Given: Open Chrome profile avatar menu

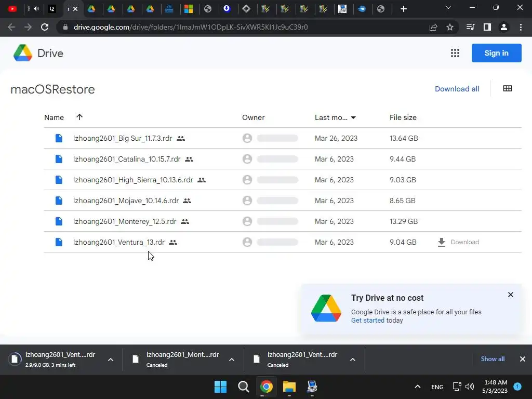Looking at the screenshot, I should [x=504, y=27].
